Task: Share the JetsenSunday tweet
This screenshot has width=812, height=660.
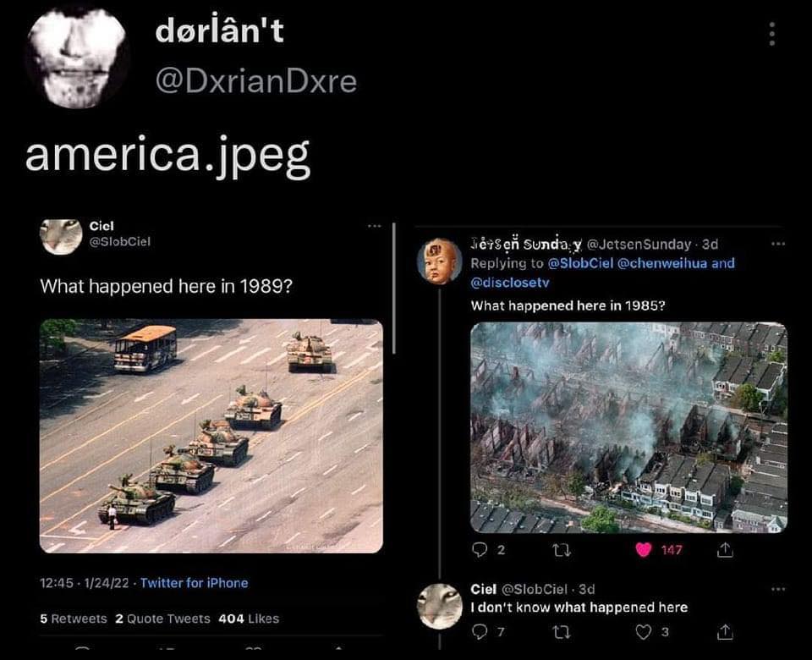Action: coord(725,550)
